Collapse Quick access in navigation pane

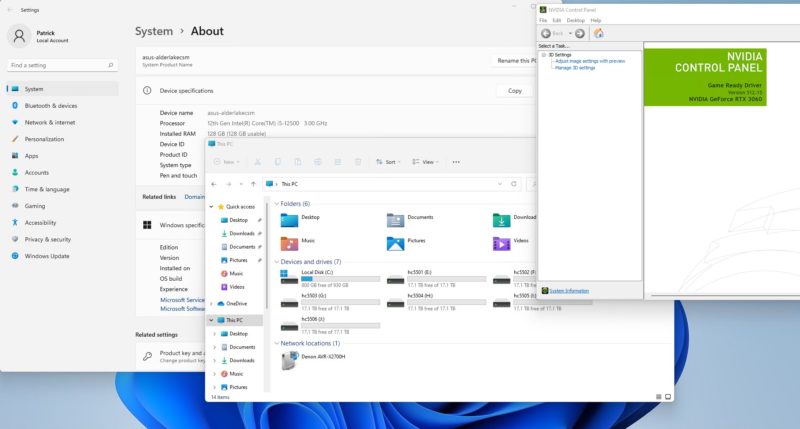pyautogui.click(x=212, y=207)
